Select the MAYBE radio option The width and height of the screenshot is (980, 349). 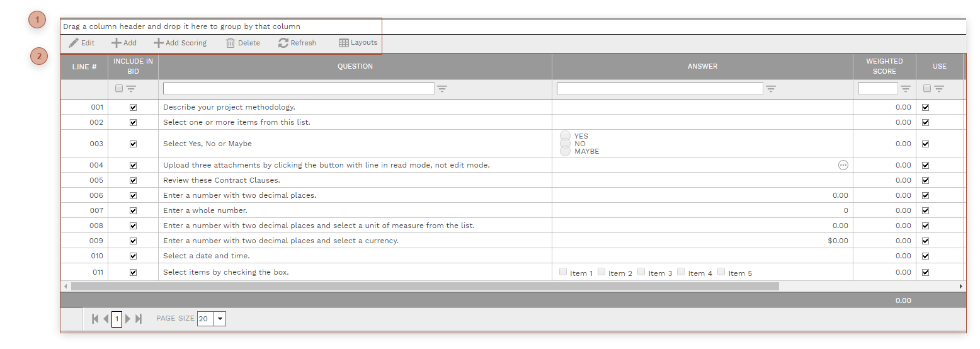click(565, 151)
